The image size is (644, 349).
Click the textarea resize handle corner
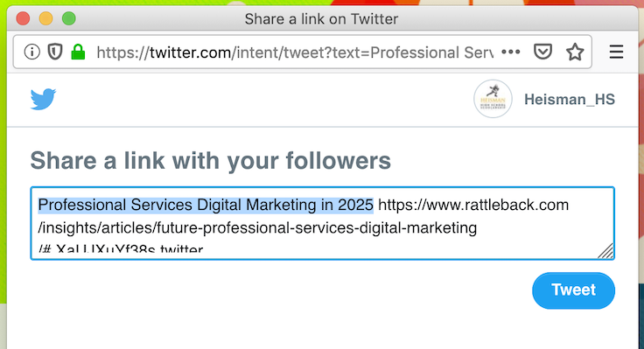(605, 251)
